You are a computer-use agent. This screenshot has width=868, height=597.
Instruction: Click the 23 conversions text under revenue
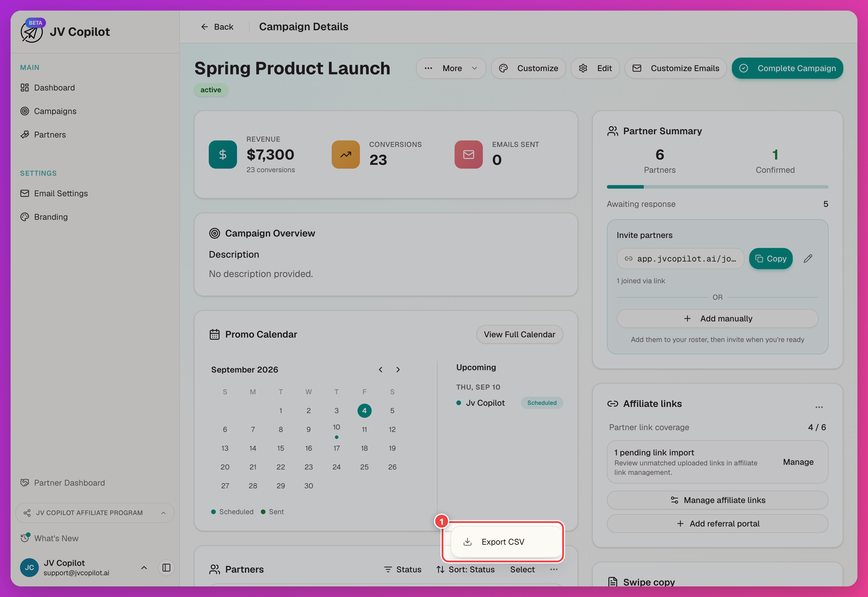pyautogui.click(x=271, y=170)
